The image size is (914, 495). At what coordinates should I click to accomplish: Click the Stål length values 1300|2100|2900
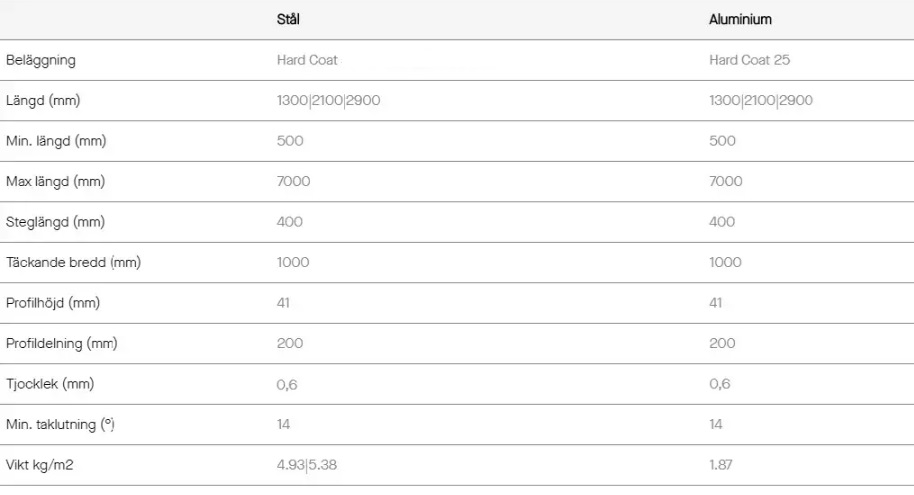(x=327, y=100)
